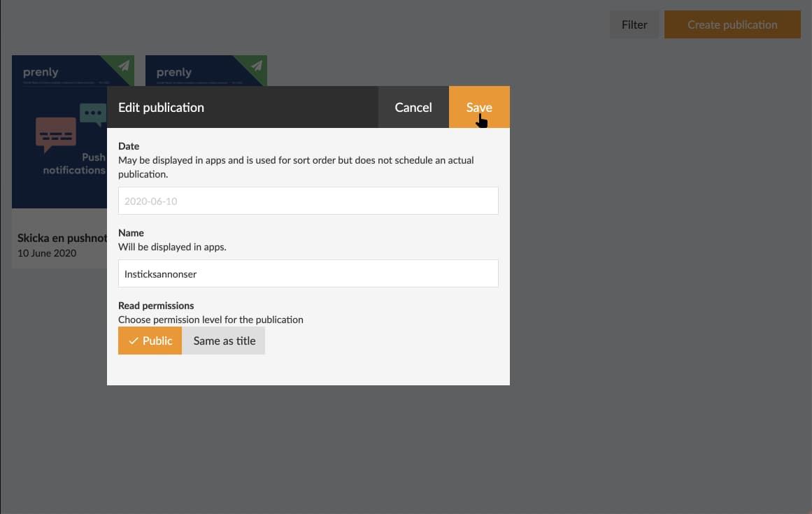812x514 pixels.
Task: Click the prenly logo on first cover
Action: tap(41, 72)
